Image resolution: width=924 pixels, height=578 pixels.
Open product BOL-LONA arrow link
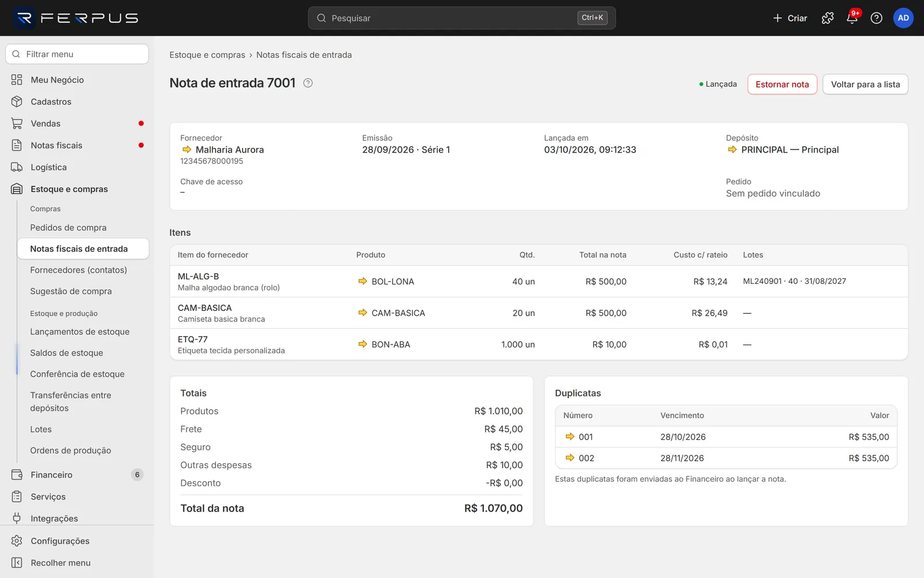point(363,281)
